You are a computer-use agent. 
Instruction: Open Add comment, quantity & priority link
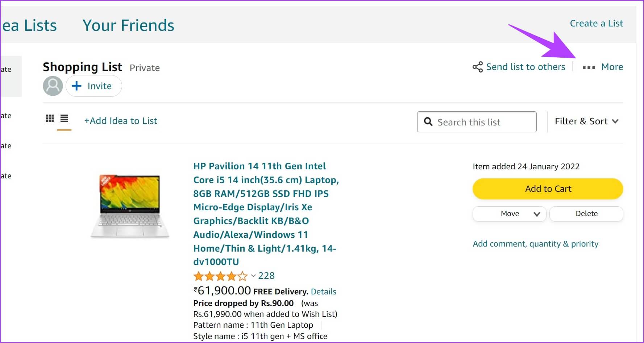click(535, 244)
